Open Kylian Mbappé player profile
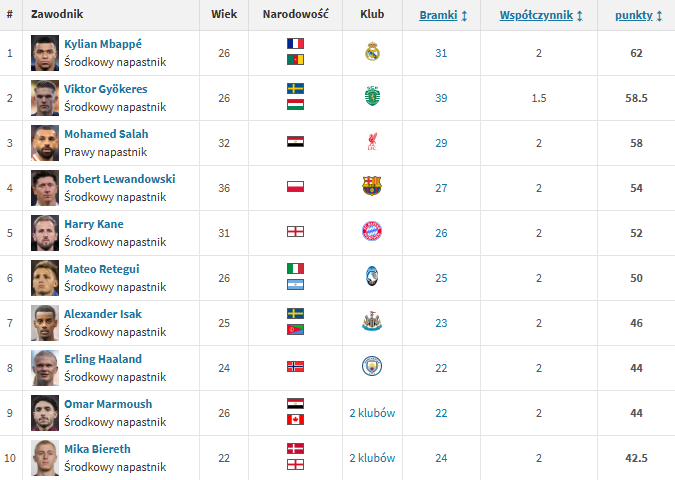This screenshot has height=480, width=675. point(103,44)
